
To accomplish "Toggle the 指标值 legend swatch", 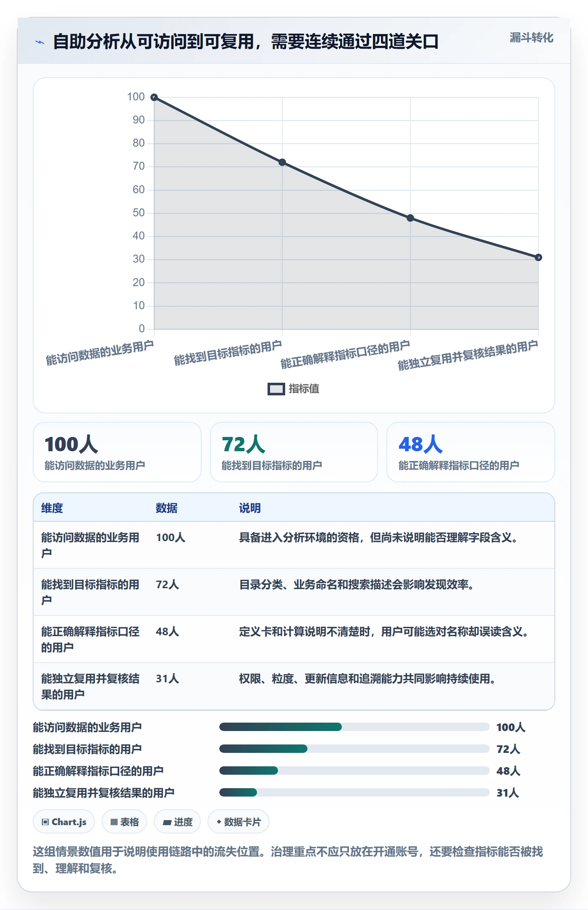I will (276, 389).
